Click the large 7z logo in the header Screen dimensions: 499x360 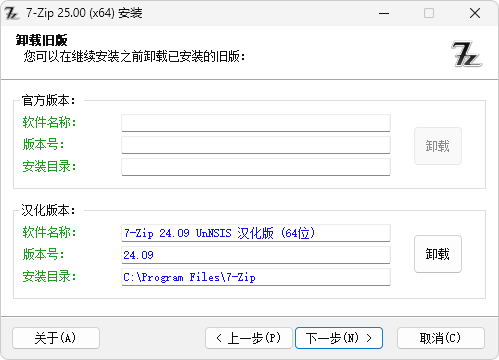[467, 54]
